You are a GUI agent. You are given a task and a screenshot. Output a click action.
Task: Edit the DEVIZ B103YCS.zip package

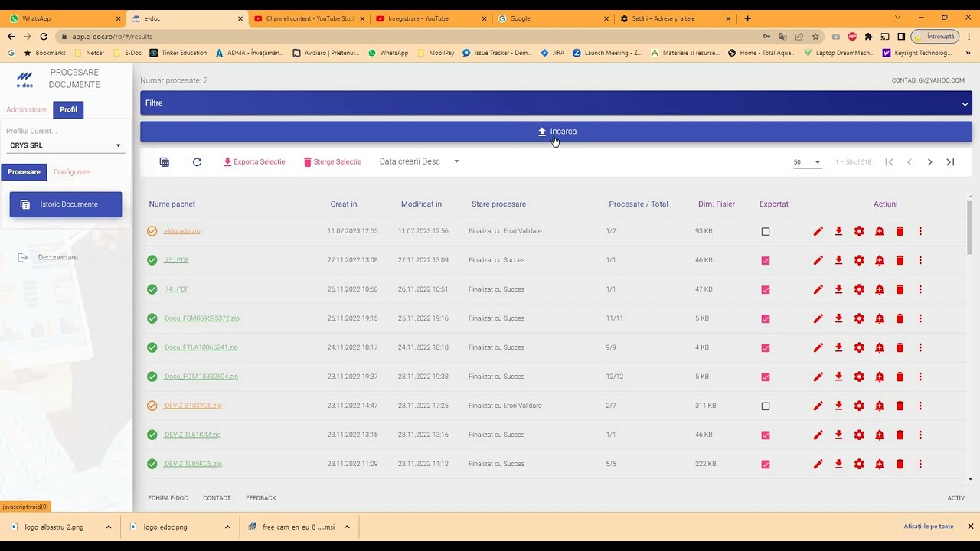(x=818, y=406)
